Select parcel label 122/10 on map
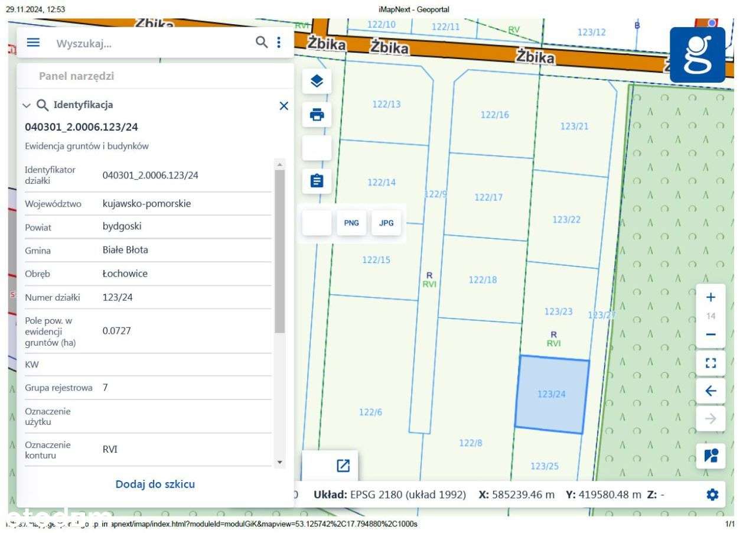Image resolution: width=756 pixels, height=533 pixels. pyautogui.click(x=382, y=24)
